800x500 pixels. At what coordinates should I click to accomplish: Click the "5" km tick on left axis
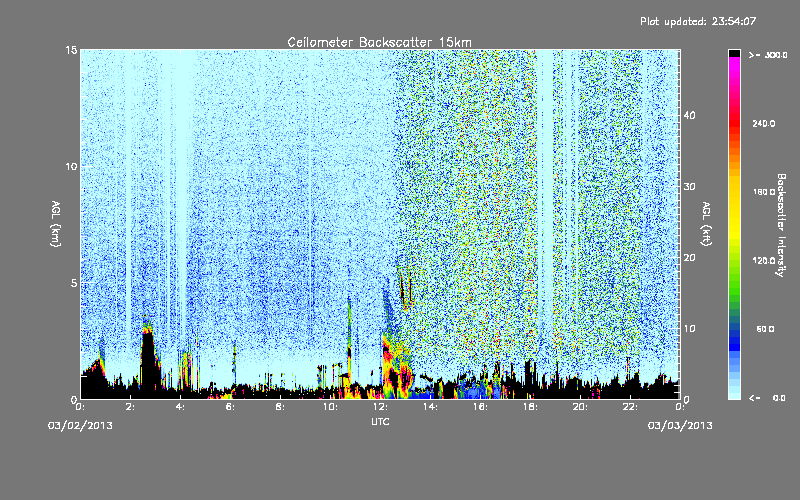click(74, 283)
